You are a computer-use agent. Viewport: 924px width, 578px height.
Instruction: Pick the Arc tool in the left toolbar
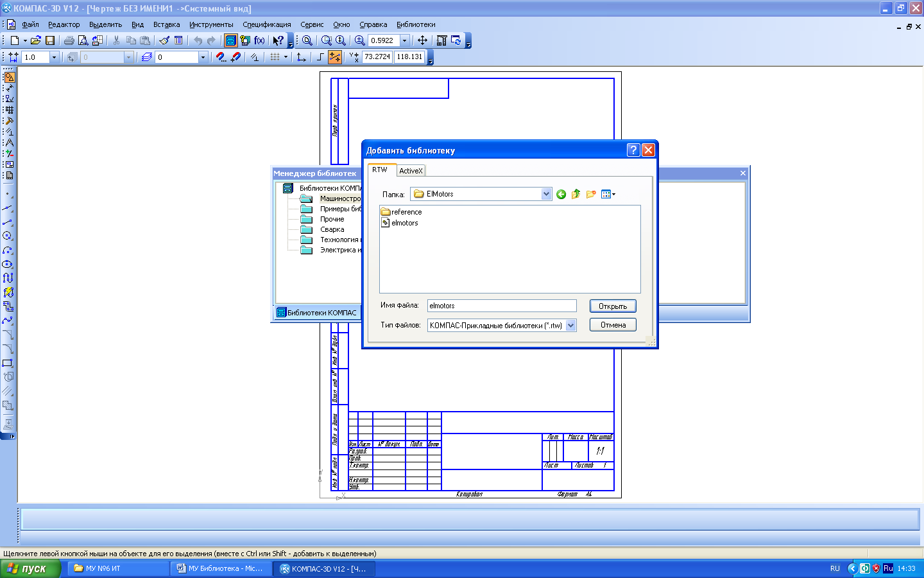coord(8,250)
